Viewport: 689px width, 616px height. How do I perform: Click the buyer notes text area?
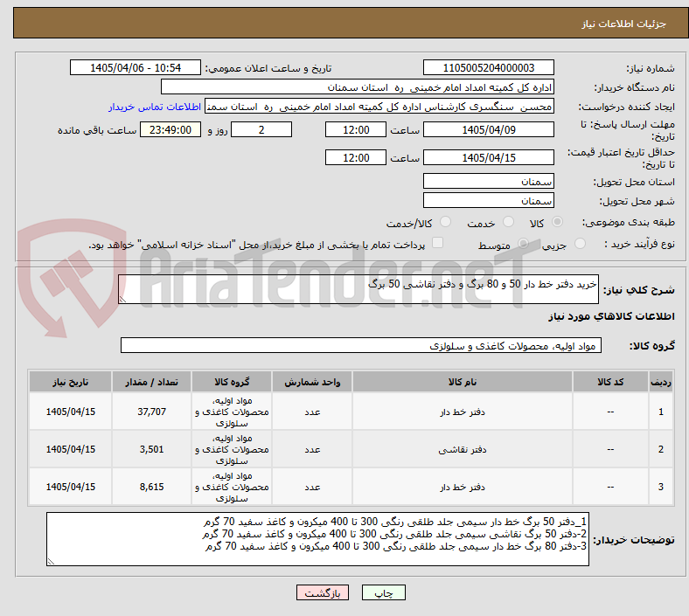317,539
